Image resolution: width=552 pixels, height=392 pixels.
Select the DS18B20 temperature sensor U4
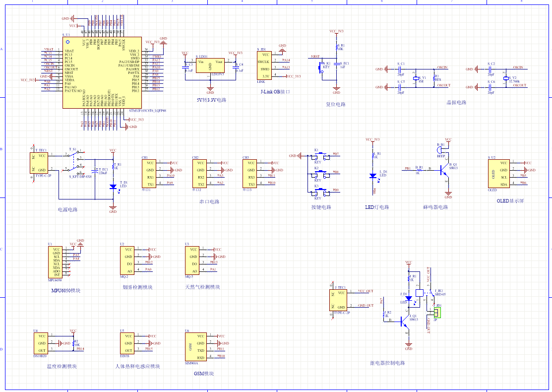pos(42,343)
